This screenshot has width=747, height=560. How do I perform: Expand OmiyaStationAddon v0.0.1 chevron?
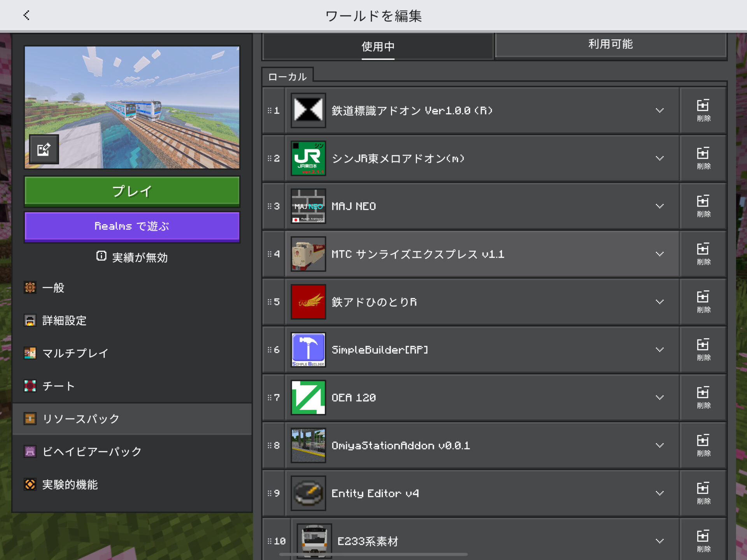coord(659,445)
